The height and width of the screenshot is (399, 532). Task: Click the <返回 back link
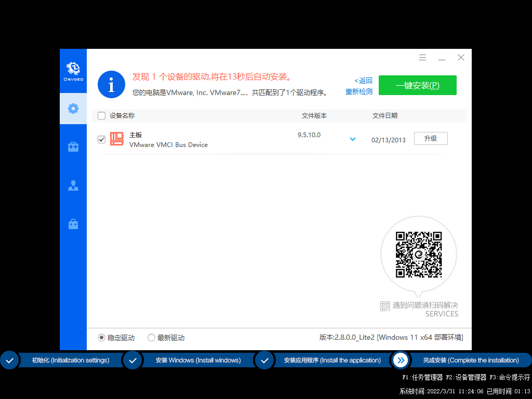tap(363, 81)
